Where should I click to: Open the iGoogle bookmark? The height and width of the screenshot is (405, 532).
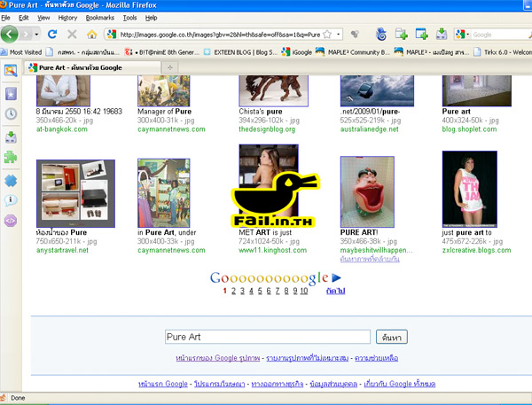[296, 52]
